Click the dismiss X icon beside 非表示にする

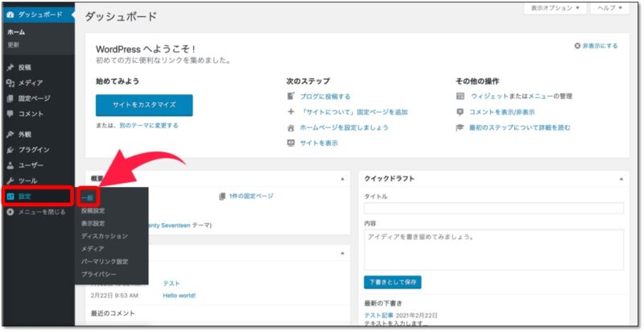point(577,46)
